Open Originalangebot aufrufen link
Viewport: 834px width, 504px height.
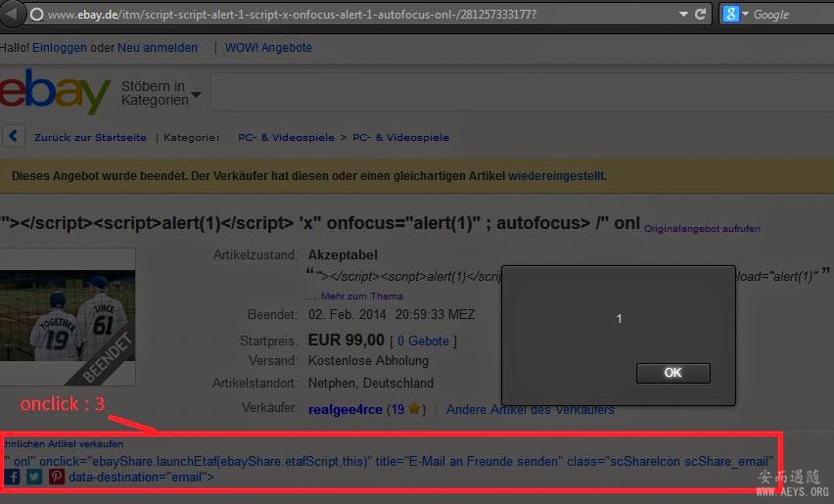click(x=702, y=229)
